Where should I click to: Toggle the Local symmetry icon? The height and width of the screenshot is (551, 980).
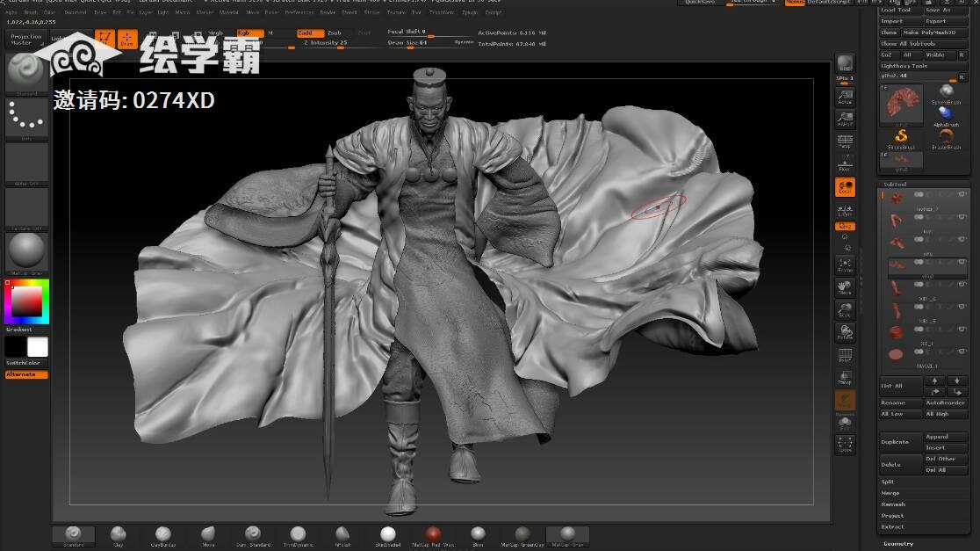[x=845, y=187]
